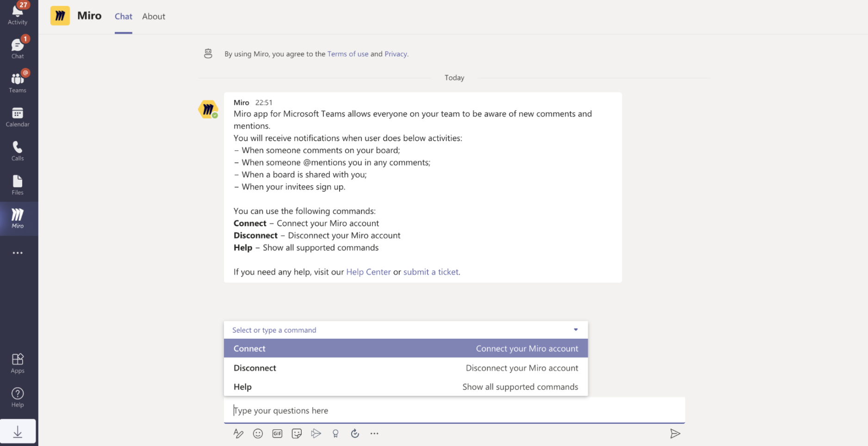Open the Help Center link
The image size is (868, 446).
(x=368, y=272)
